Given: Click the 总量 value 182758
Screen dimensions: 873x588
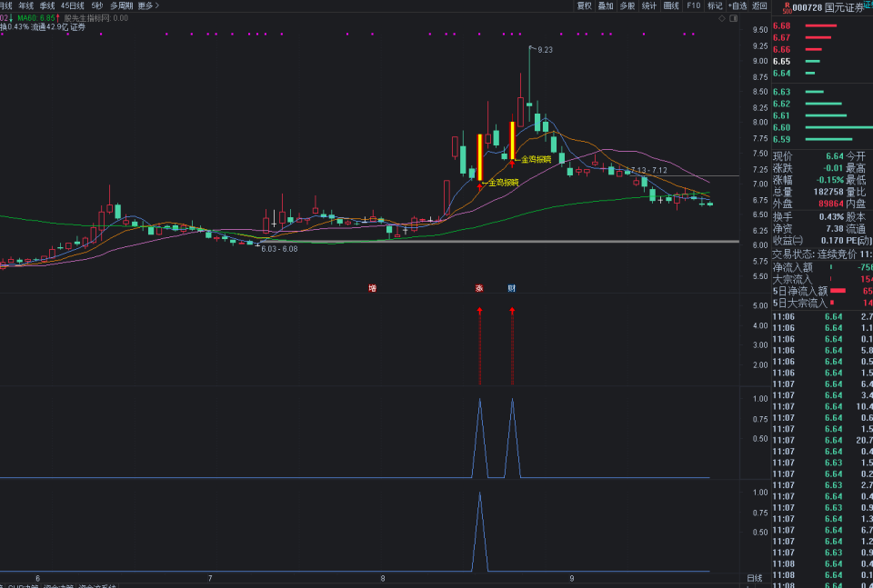Looking at the screenshot, I should (x=828, y=192).
